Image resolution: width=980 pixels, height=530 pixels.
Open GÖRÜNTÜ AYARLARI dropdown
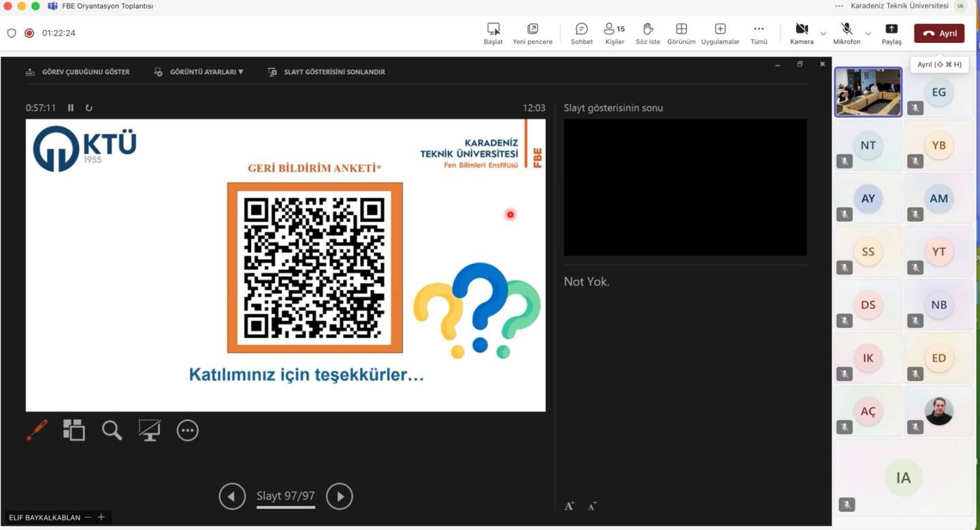[199, 71]
